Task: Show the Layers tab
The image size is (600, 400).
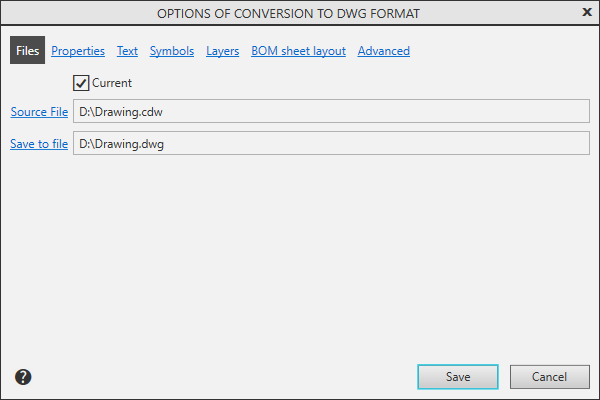Action: (222, 51)
